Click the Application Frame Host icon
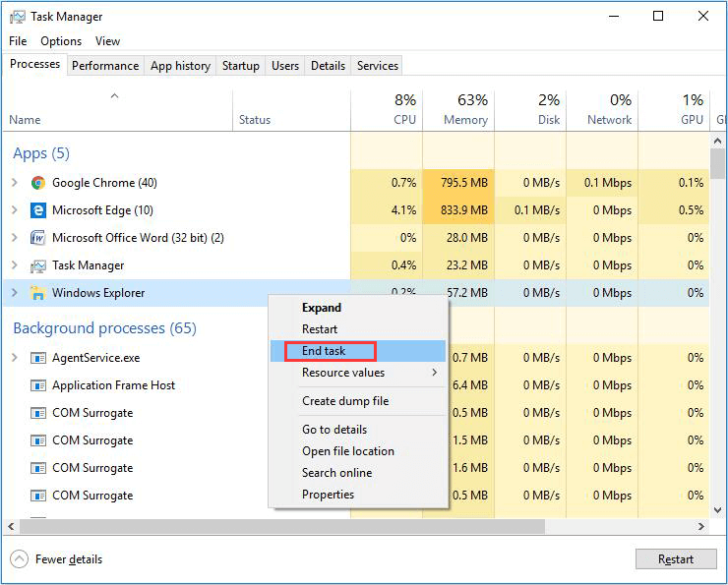The height and width of the screenshot is (585, 728). [38, 385]
